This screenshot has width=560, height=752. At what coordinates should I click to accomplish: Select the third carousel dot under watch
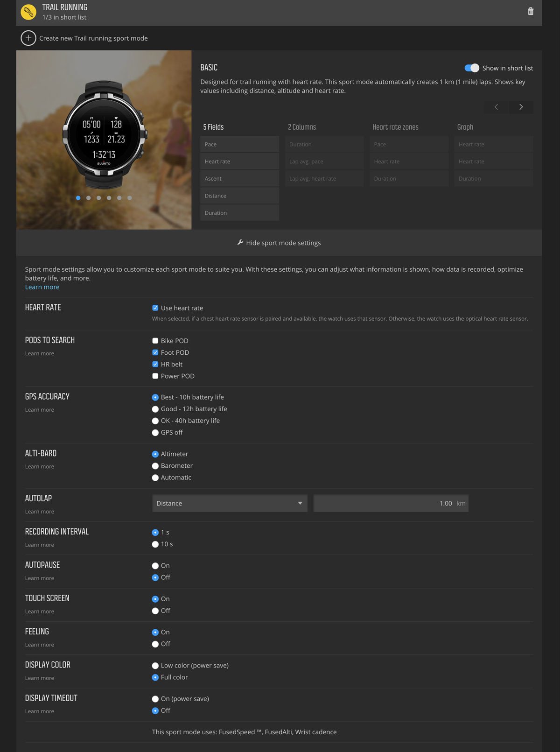point(98,198)
